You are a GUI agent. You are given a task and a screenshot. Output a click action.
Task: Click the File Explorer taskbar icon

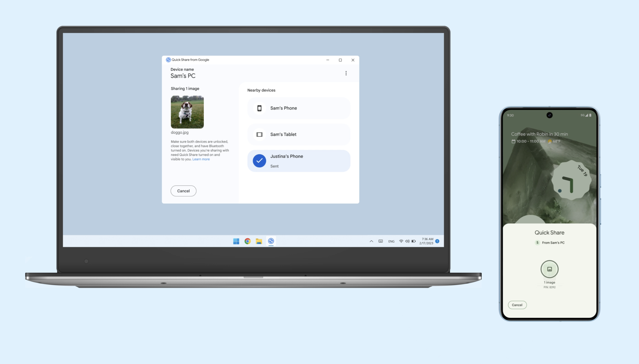259,241
